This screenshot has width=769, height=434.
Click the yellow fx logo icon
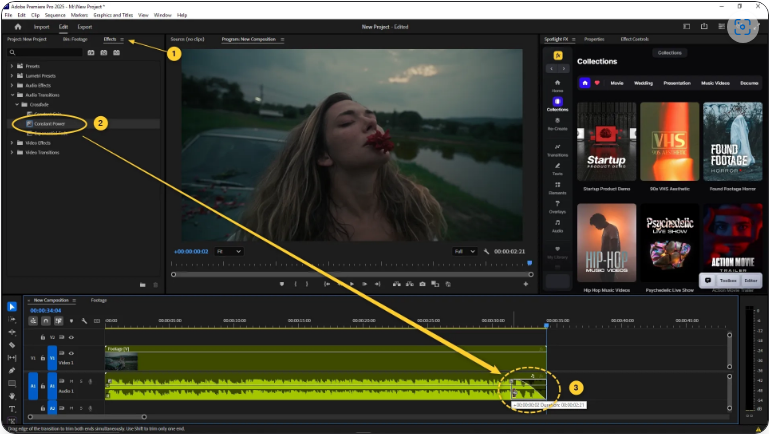(x=558, y=55)
